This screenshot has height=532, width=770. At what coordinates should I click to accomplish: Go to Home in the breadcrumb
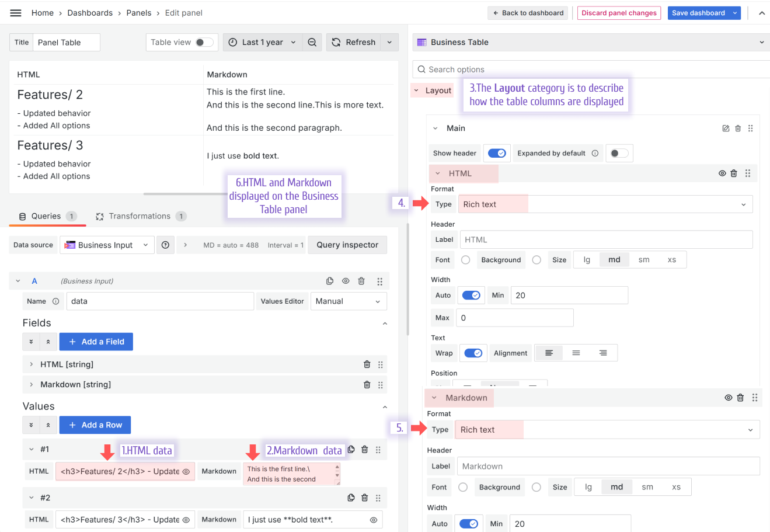click(x=43, y=13)
